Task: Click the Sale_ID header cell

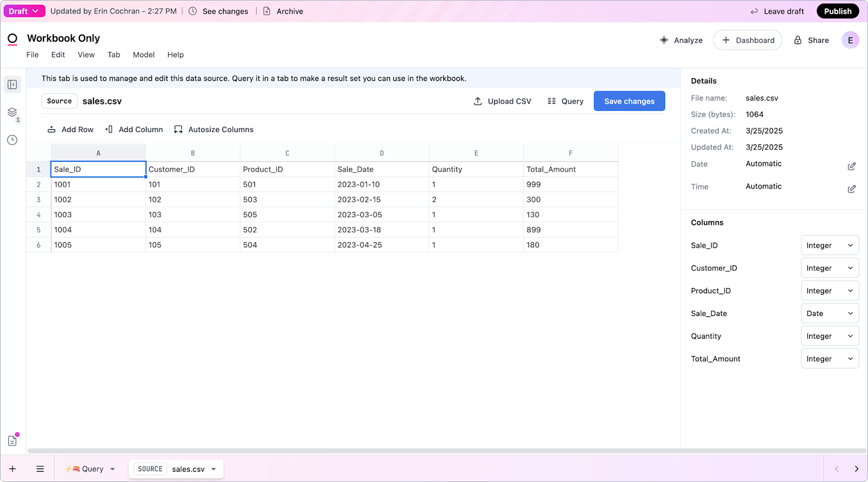Action: [x=98, y=169]
